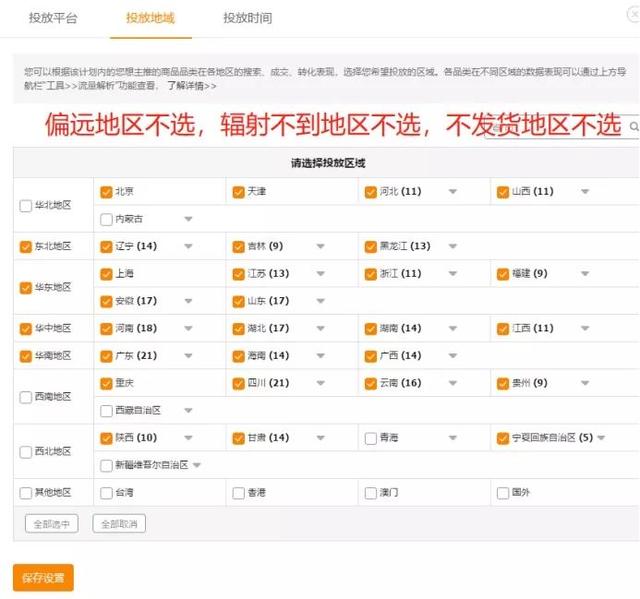
Task: Open the 了解详情>> link
Action: click(192, 86)
